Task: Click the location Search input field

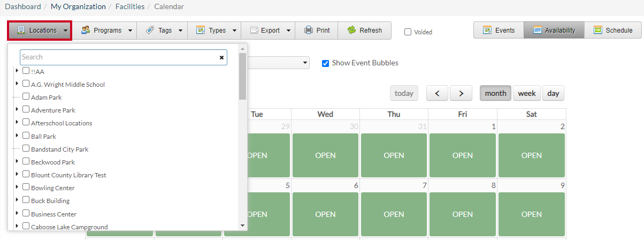Action: pyautogui.click(x=119, y=57)
